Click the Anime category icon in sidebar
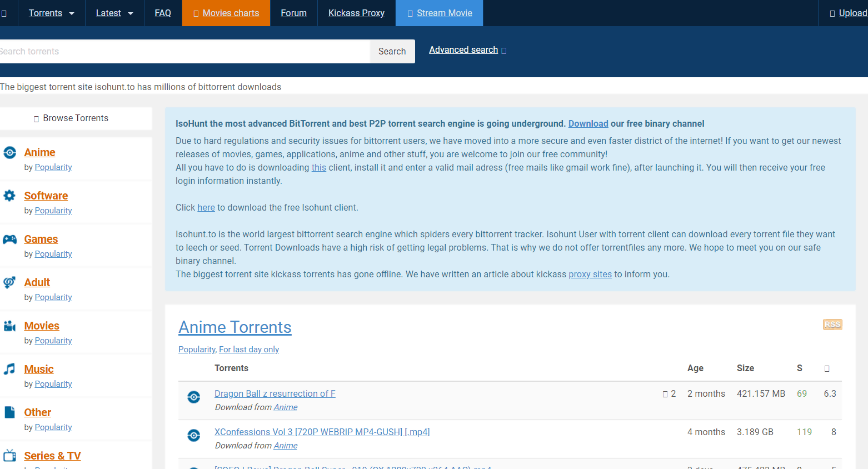This screenshot has width=868, height=469. click(9, 153)
